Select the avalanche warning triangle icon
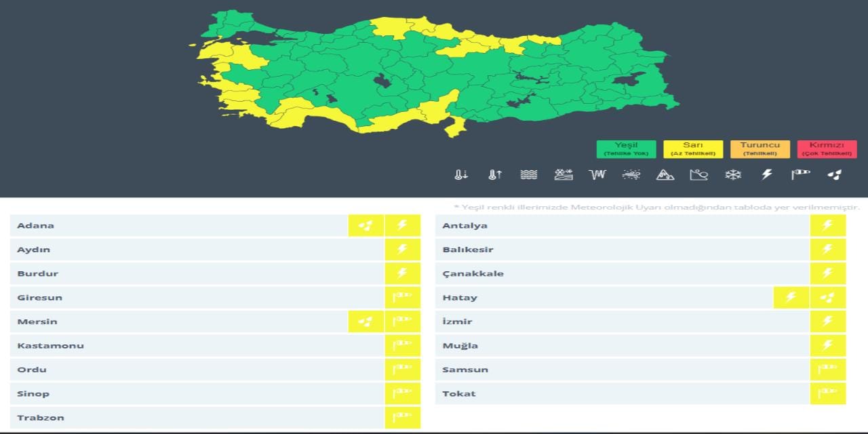 pos(665,174)
